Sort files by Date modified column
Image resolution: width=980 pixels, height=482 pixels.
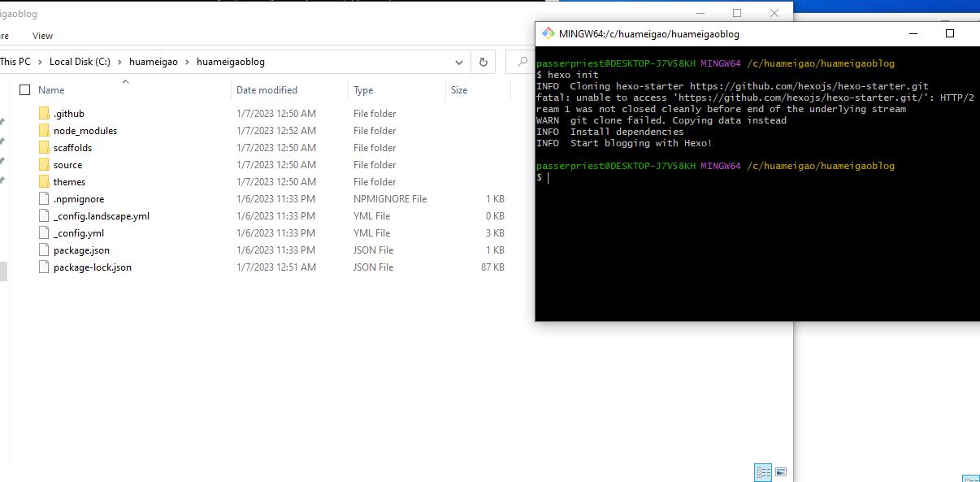click(x=267, y=90)
